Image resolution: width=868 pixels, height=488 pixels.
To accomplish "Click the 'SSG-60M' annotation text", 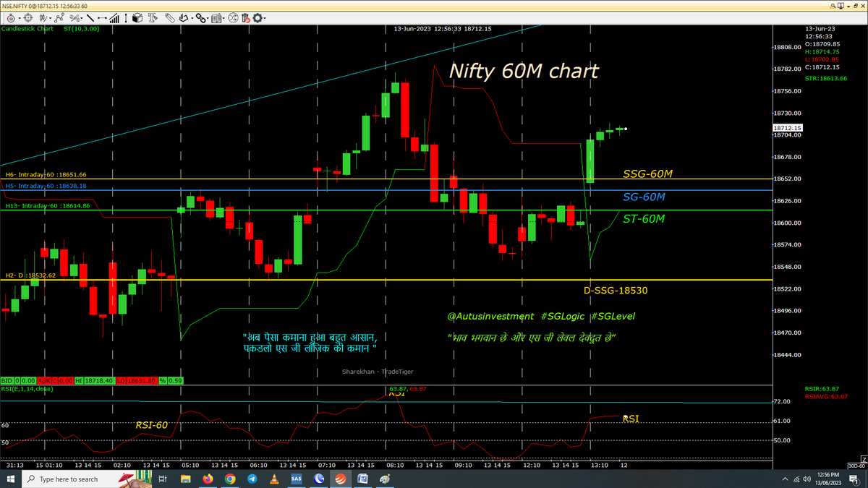I will (x=648, y=174).
